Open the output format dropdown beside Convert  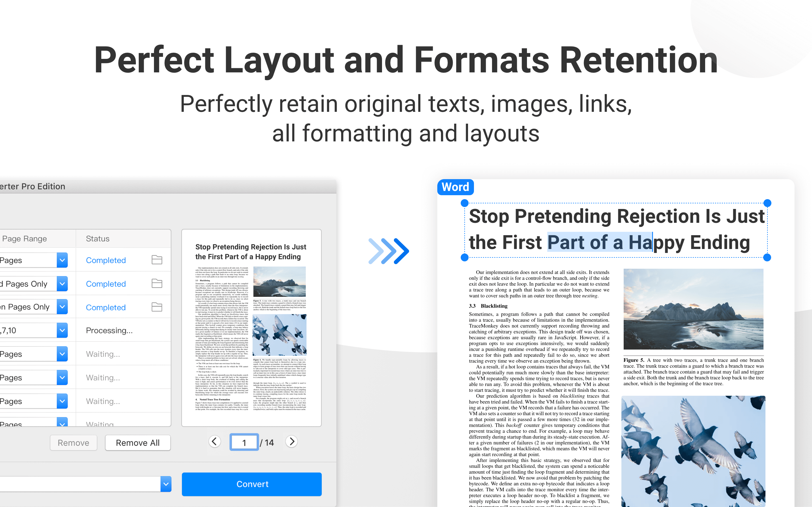(166, 484)
